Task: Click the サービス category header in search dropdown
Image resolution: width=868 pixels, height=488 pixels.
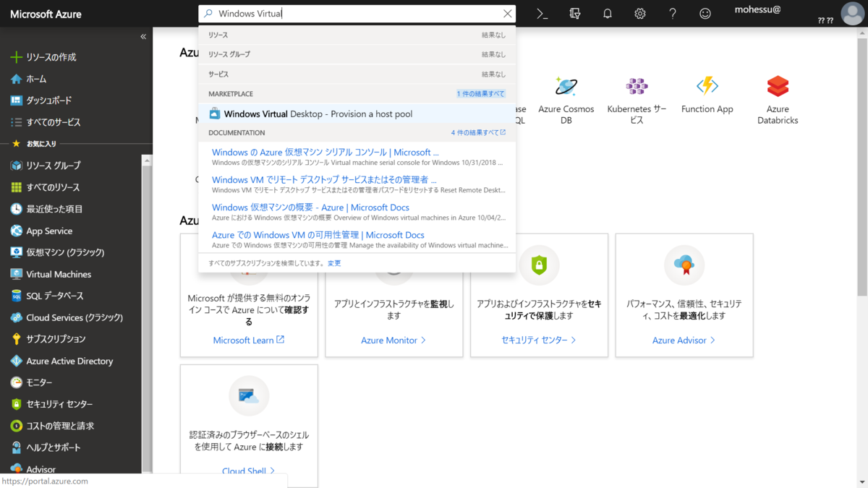Action: coord(218,74)
